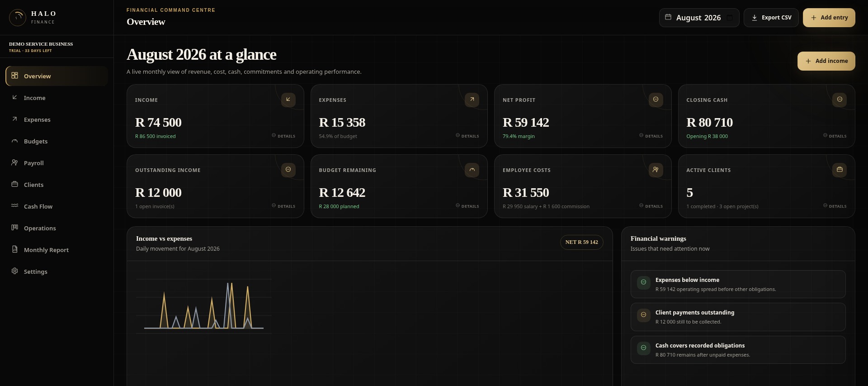
Task: Open the month picker dropdown indicator
Action: [730, 18]
